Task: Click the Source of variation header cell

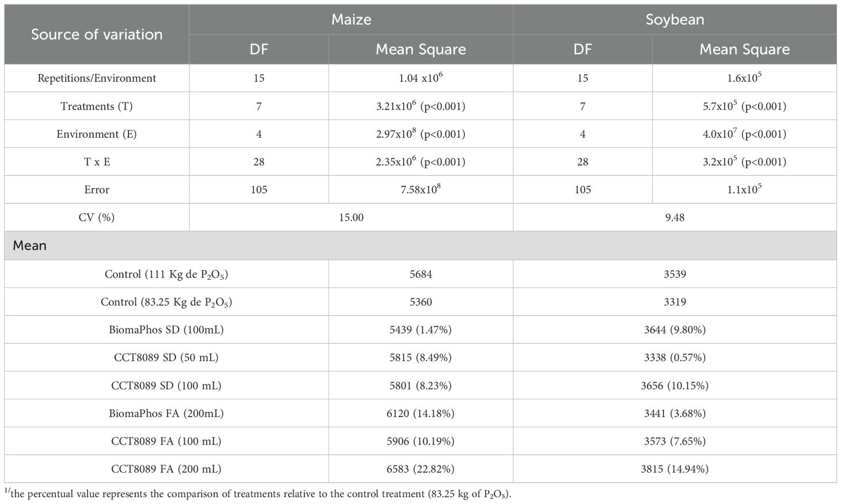Action: [x=97, y=35]
